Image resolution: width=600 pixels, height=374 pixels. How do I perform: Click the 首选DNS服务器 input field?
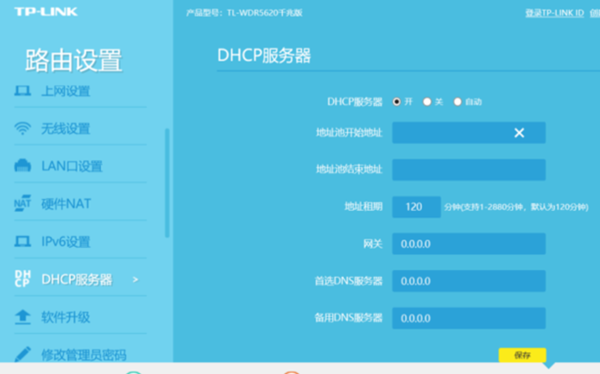click(469, 281)
